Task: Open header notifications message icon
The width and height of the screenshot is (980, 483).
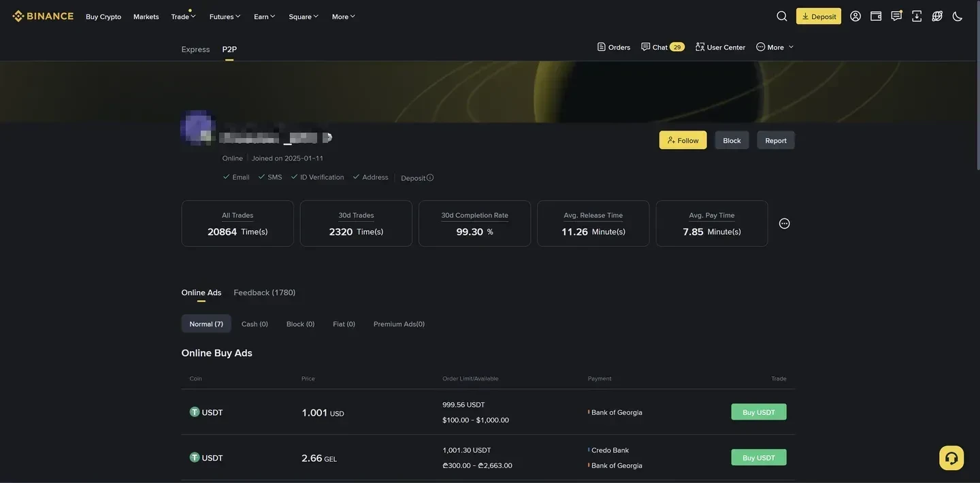Action: 896,16
